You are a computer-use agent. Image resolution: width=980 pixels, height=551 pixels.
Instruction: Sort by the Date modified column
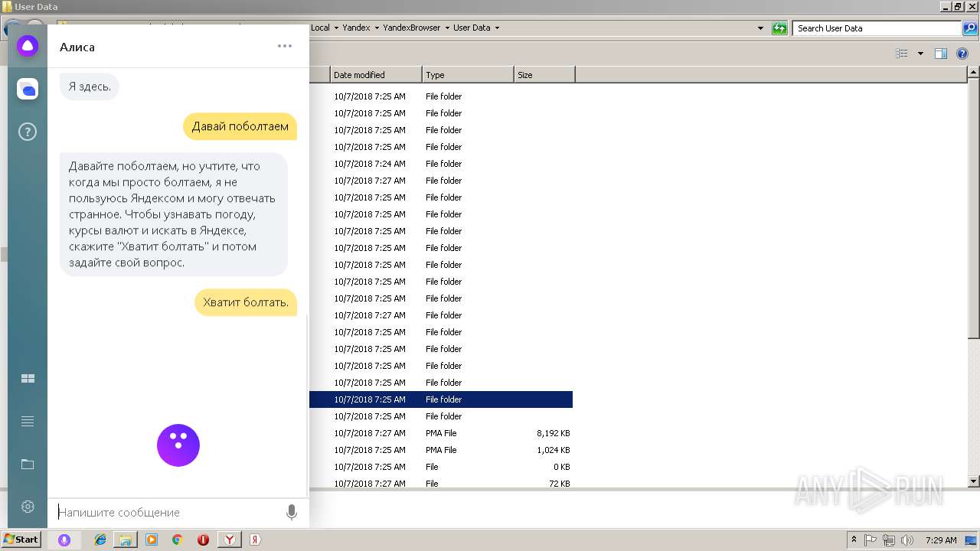pos(376,75)
